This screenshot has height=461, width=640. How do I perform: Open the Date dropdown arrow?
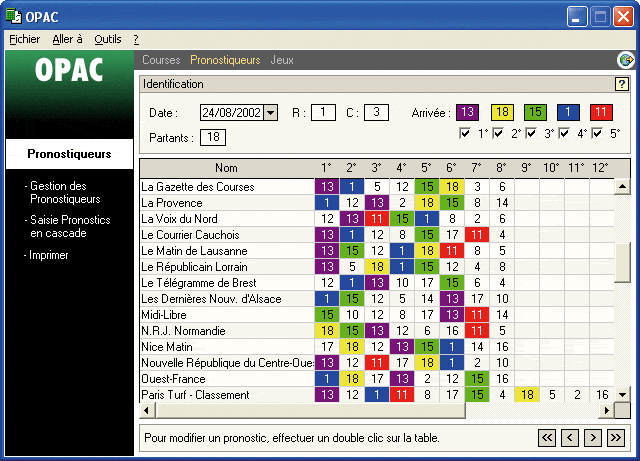[271, 113]
